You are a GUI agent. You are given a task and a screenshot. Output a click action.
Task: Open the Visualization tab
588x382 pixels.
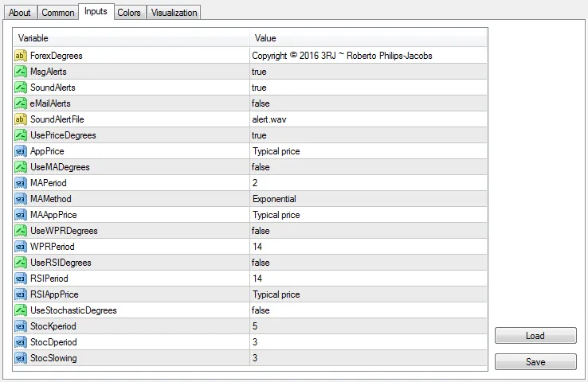pos(174,13)
